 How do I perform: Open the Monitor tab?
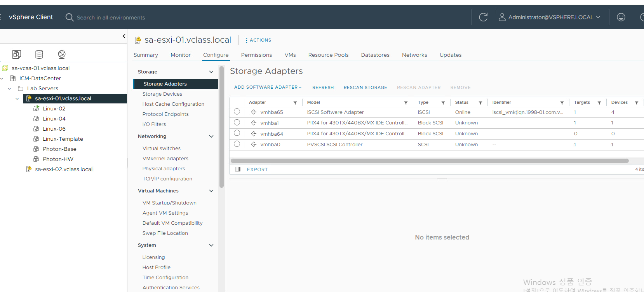(181, 55)
